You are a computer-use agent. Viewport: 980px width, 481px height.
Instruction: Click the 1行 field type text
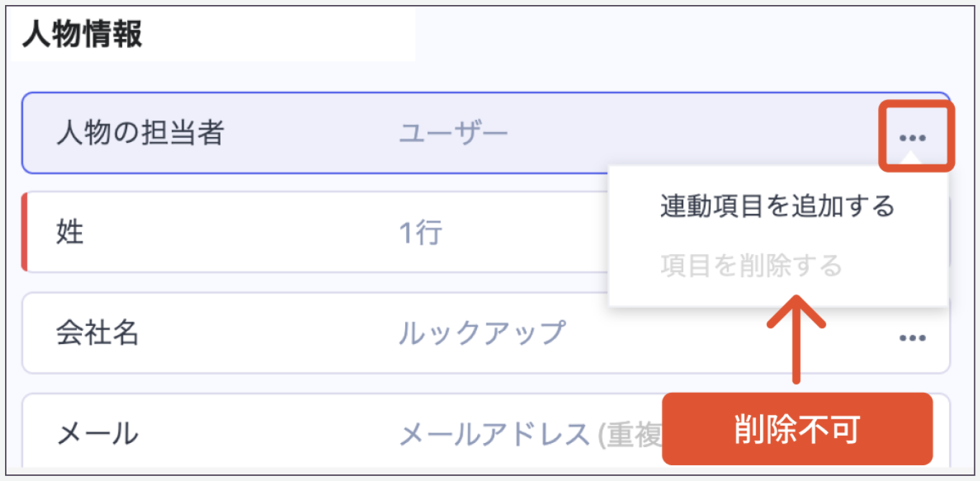tap(420, 233)
